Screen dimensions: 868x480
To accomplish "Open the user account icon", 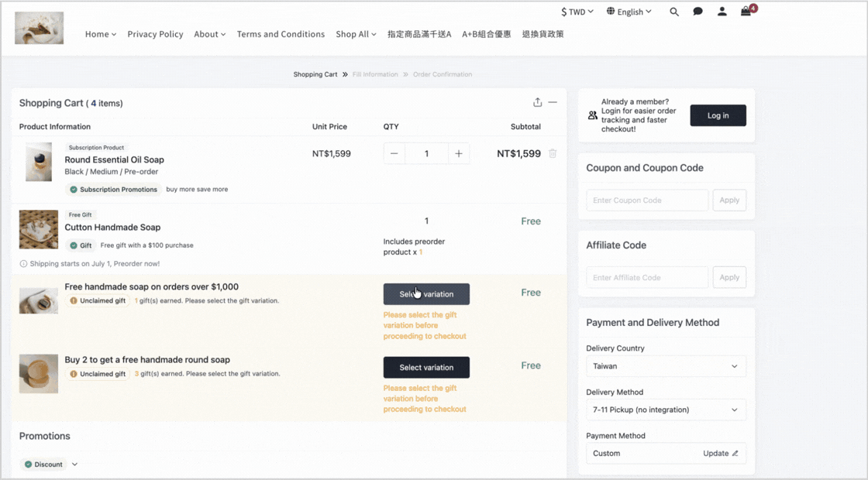I will (x=722, y=12).
